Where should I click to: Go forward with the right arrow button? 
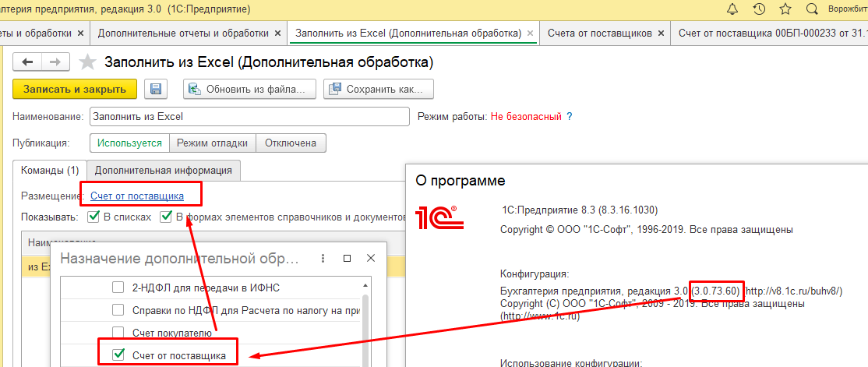(x=55, y=62)
